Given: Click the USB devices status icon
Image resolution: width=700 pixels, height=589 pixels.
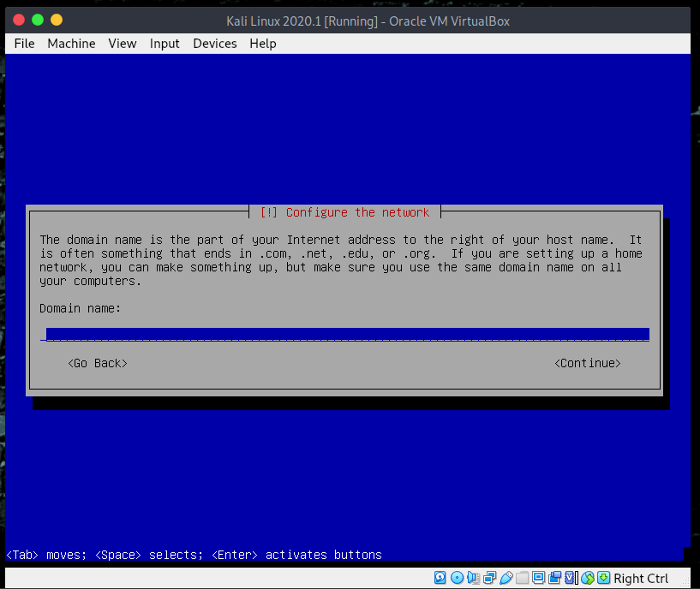Looking at the screenshot, I should [506, 578].
